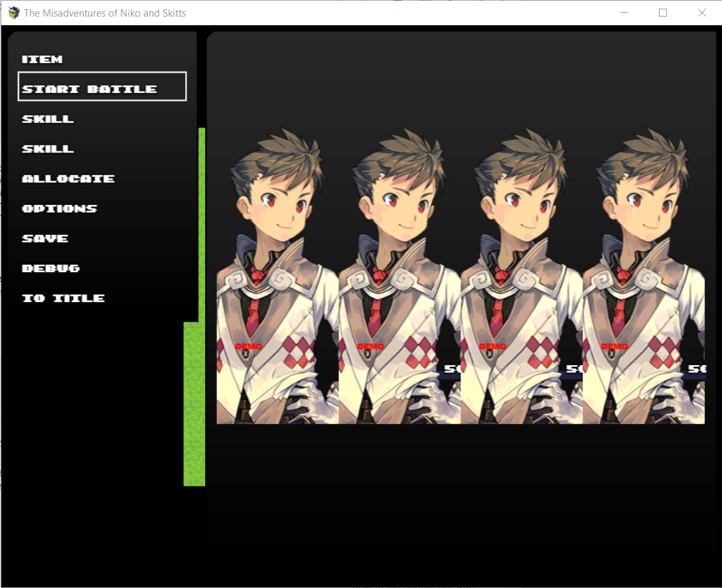Image resolution: width=722 pixels, height=588 pixels.
Task: Open the Debug menu entry
Action: (50, 268)
